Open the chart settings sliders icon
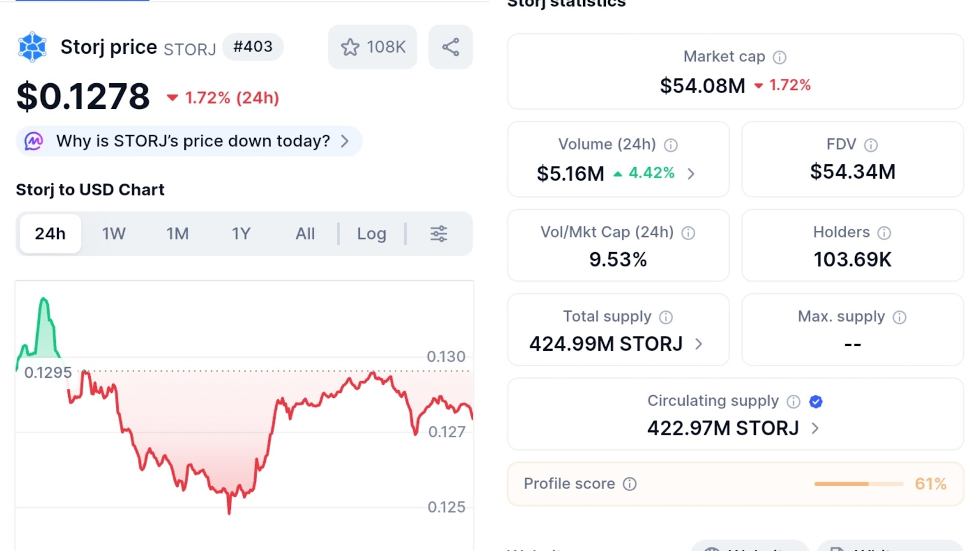The width and height of the screenshot is (980, 551). coord(439,234)
